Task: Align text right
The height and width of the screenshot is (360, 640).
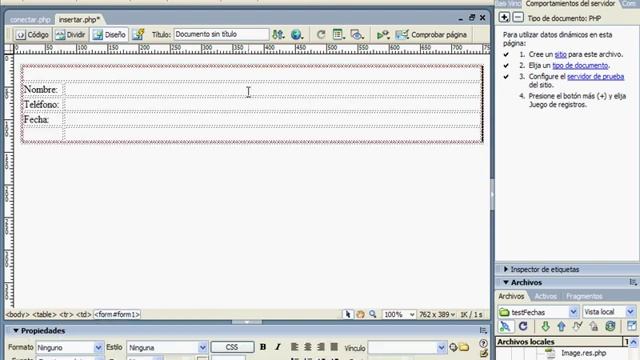Action: [x=321, y=347]
